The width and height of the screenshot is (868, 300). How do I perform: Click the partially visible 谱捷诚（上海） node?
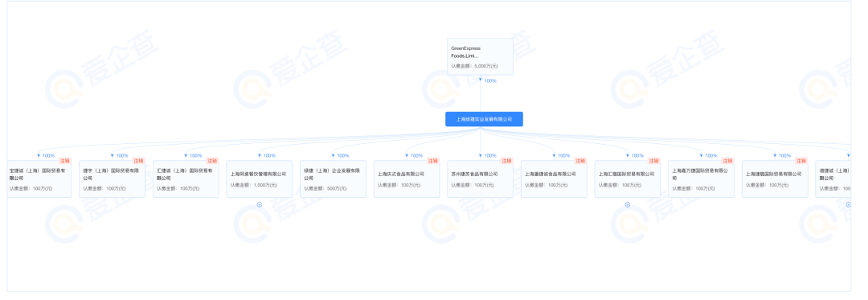tap(833, 179)
